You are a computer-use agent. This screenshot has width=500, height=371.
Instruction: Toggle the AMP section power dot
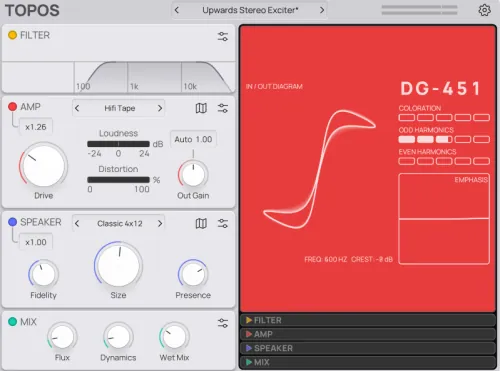12,107
